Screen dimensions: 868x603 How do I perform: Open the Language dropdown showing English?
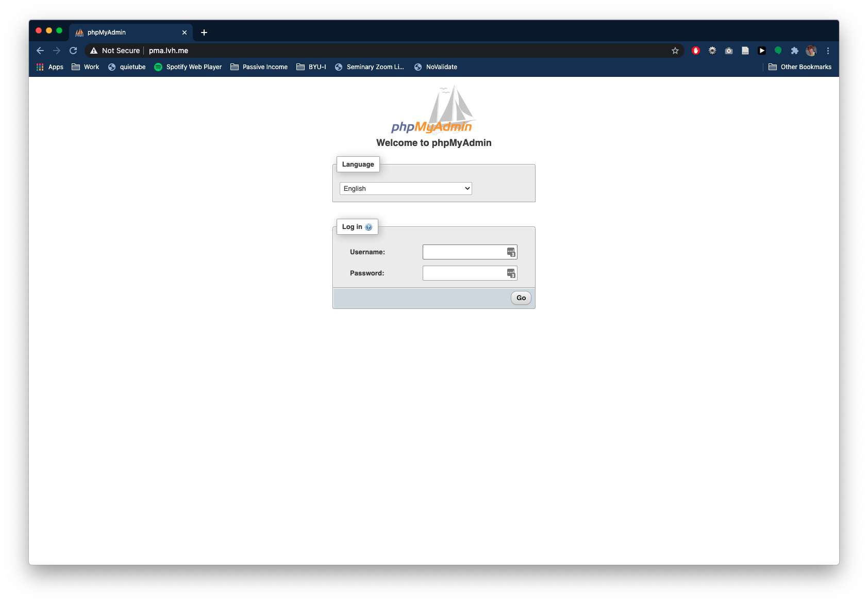click(406, 189)
